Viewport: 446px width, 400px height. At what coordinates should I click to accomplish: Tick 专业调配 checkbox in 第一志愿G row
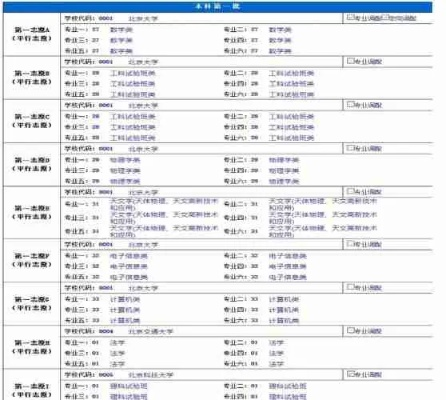(x=350, y=287)
